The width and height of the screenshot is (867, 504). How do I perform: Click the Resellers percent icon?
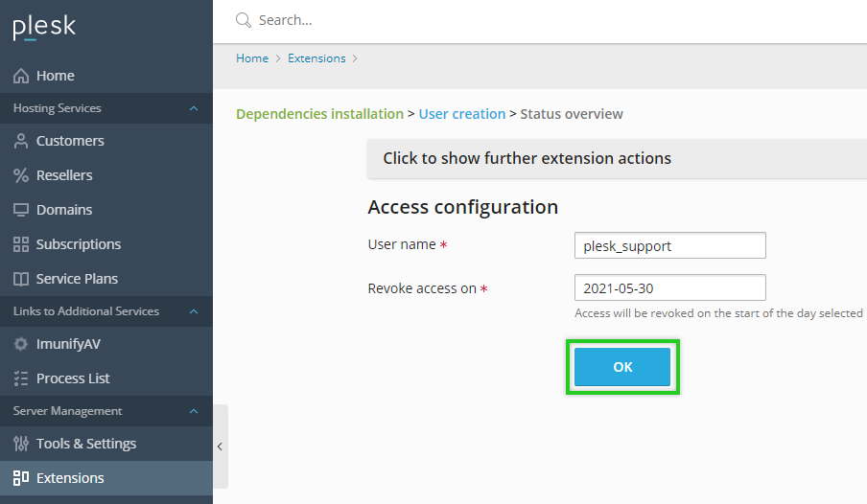pos(21,175)
